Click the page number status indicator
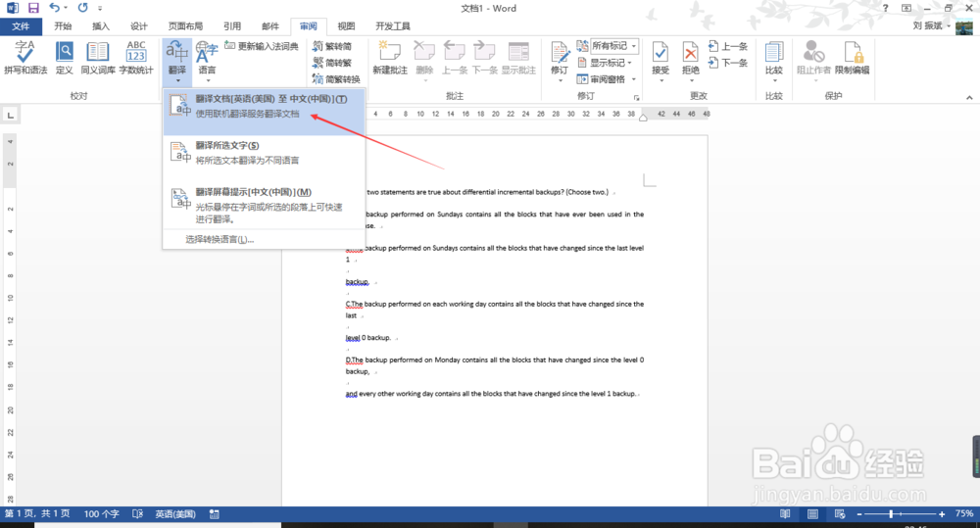The image size is (980, 528). (37, 513)
